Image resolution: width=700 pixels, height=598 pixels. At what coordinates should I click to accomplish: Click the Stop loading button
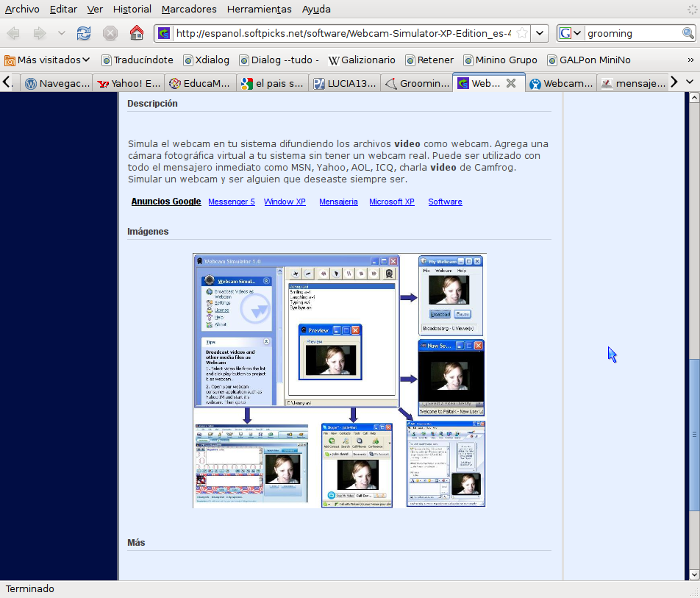point(110,33)
